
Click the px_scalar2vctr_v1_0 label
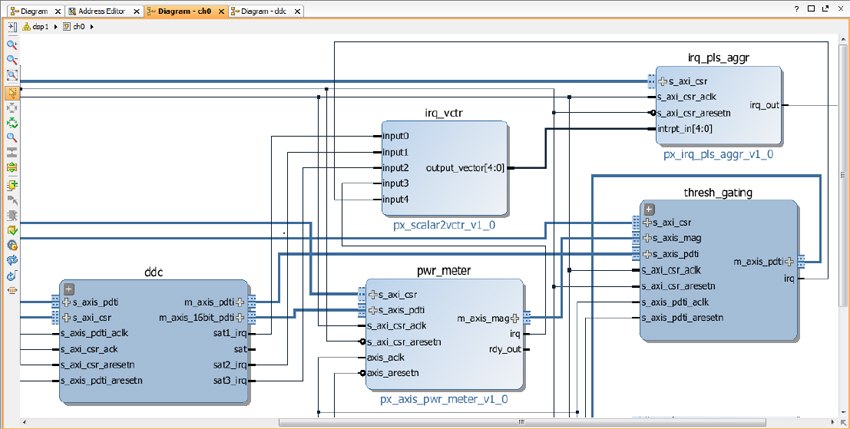coord(445,225)
